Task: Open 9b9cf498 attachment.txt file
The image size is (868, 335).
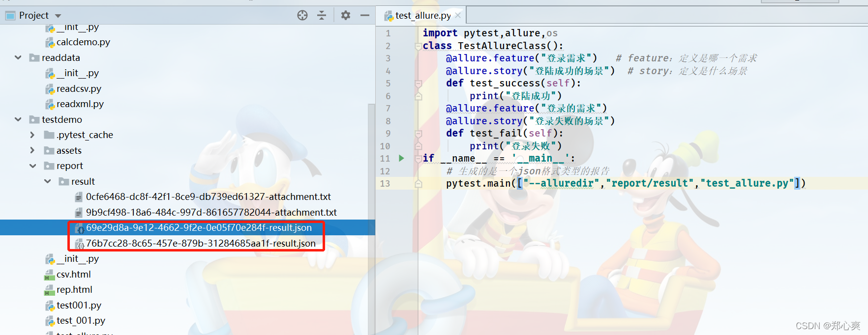Action: (211, 212)
